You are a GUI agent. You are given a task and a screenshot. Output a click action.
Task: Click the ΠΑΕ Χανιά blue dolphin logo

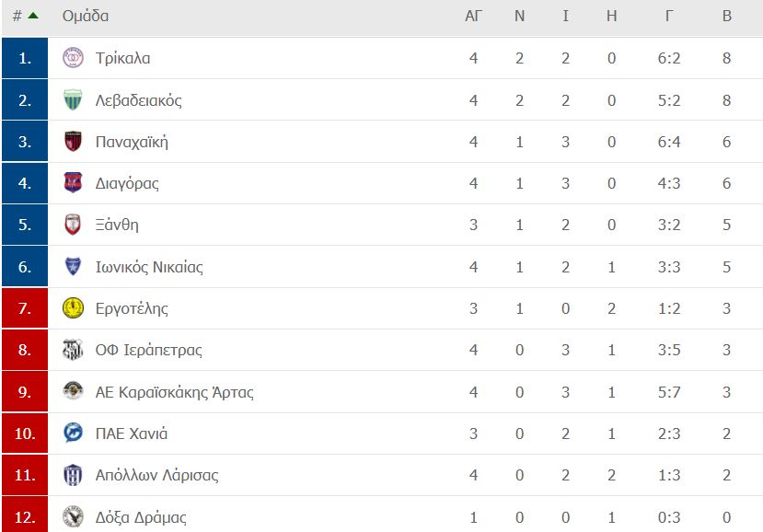coord(73,434)
